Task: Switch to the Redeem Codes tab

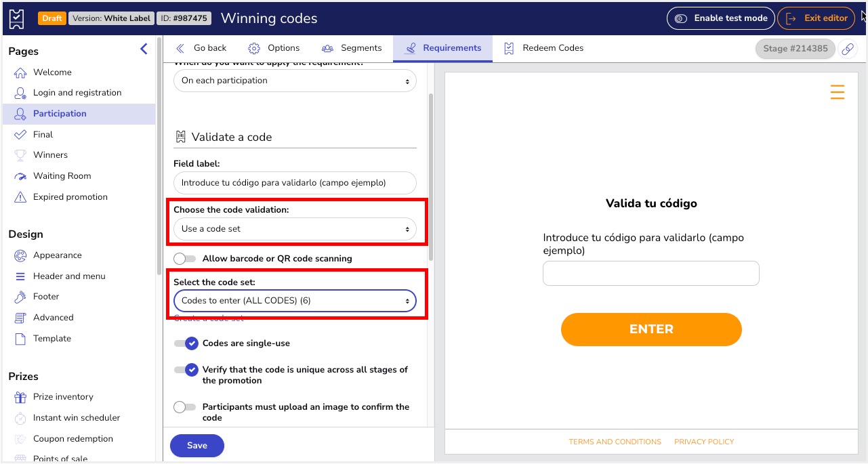Action: pos(543,48)
